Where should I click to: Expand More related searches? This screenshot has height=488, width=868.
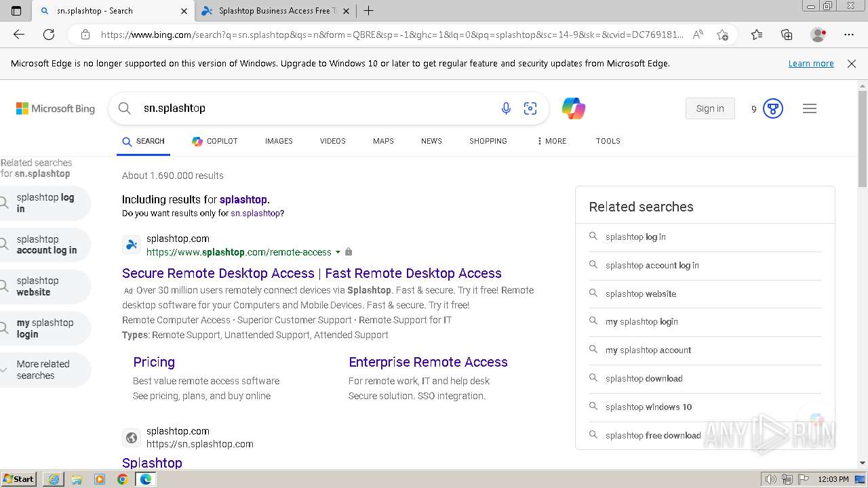pyautogui.click(x=45, y=369)
